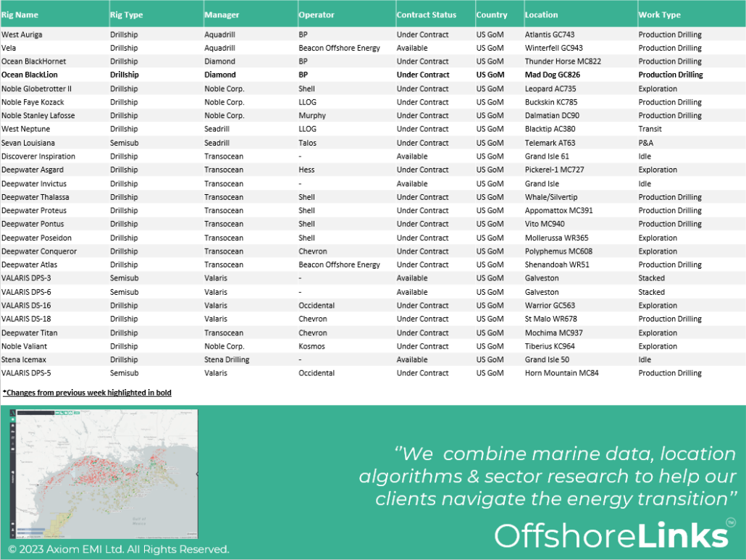Click the blue legend slider at map bottom-left

[32, 529]
